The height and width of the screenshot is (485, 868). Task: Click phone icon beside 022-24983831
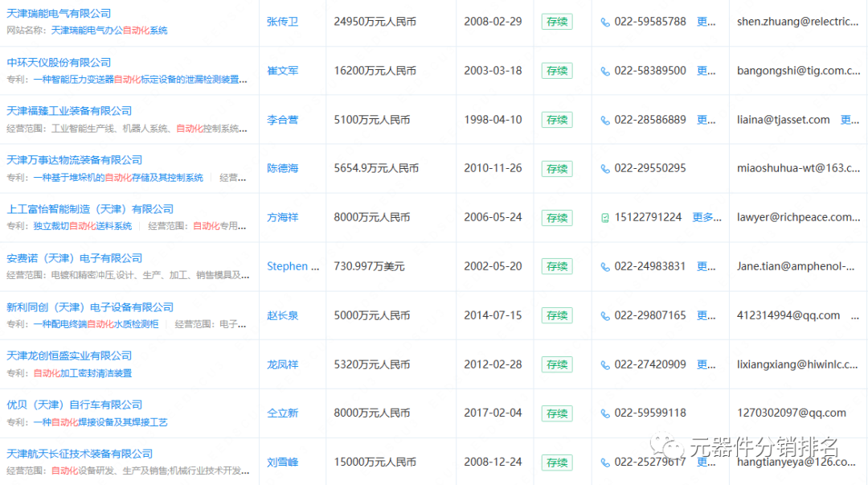[605, 266]
